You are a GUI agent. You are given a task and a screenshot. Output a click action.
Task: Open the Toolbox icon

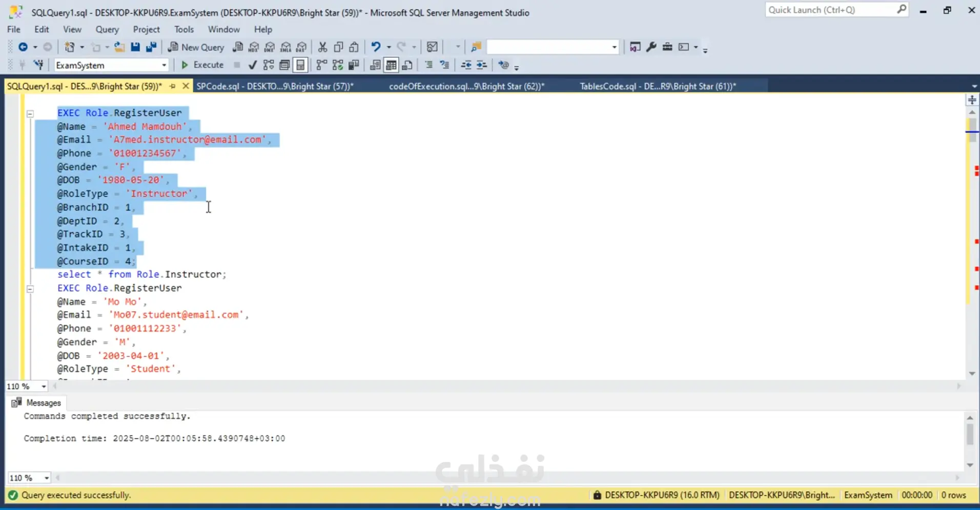(667, 47)
